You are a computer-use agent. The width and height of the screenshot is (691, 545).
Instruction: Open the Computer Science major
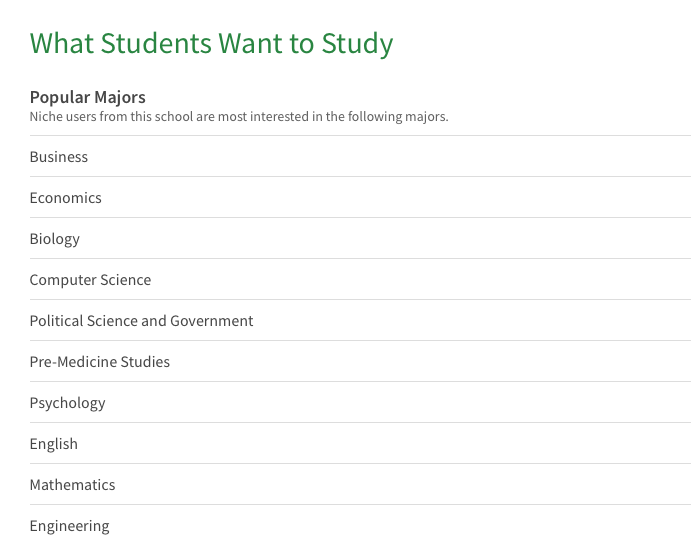pos(360,279)
